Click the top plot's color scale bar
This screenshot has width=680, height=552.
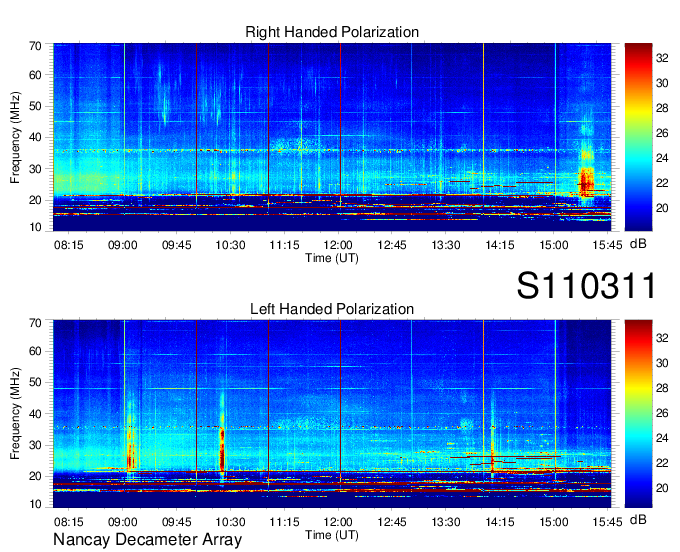pyautogui.click(x=638, y=137)
